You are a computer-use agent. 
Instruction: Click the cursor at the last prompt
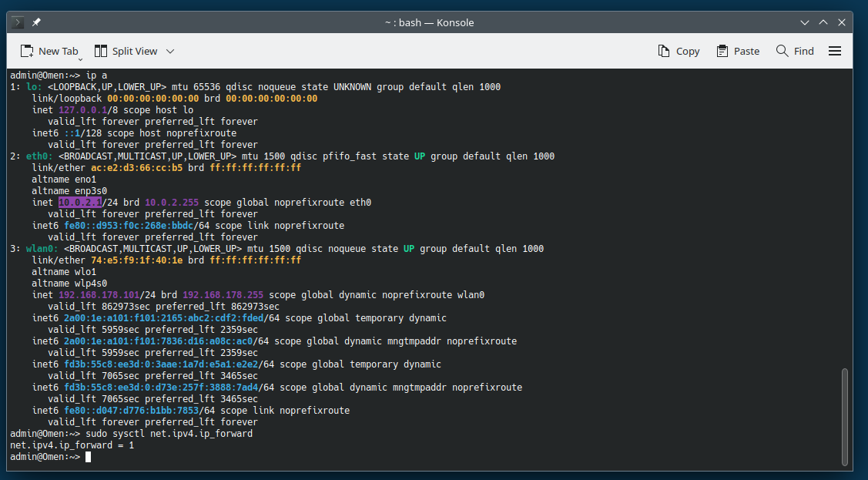pyautogui.click(x=89, y=457)
